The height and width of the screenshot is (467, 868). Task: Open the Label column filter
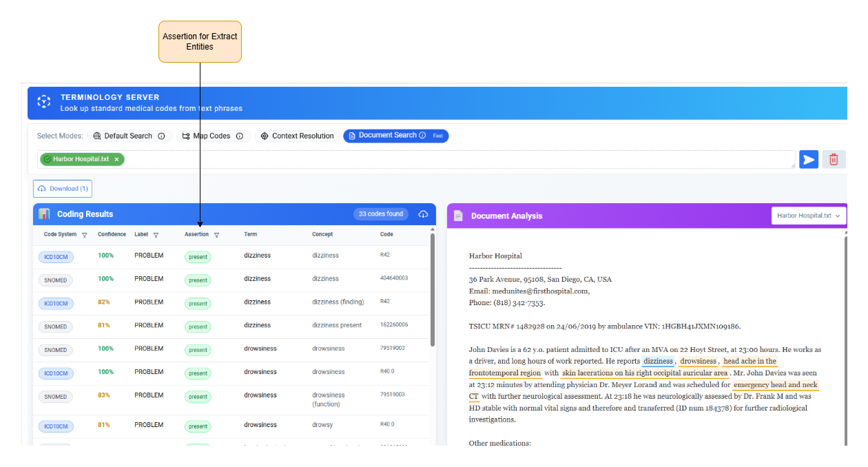pos(156,235)
